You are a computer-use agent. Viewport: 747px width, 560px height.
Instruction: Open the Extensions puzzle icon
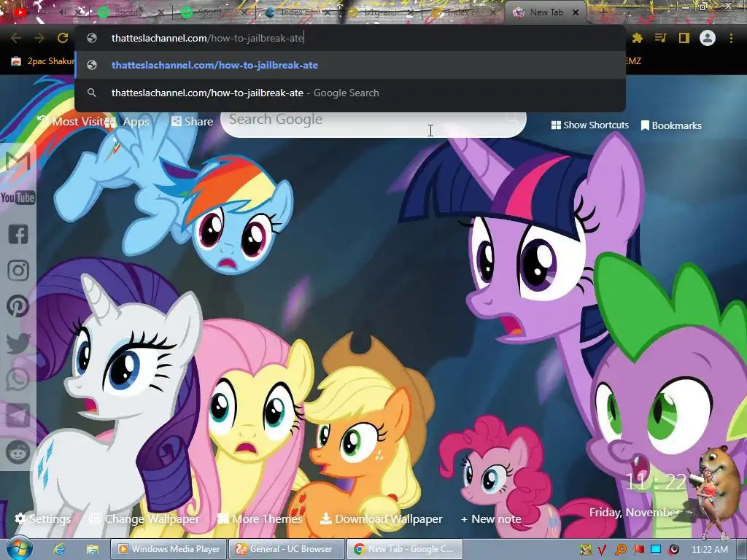tap(638, 38)
